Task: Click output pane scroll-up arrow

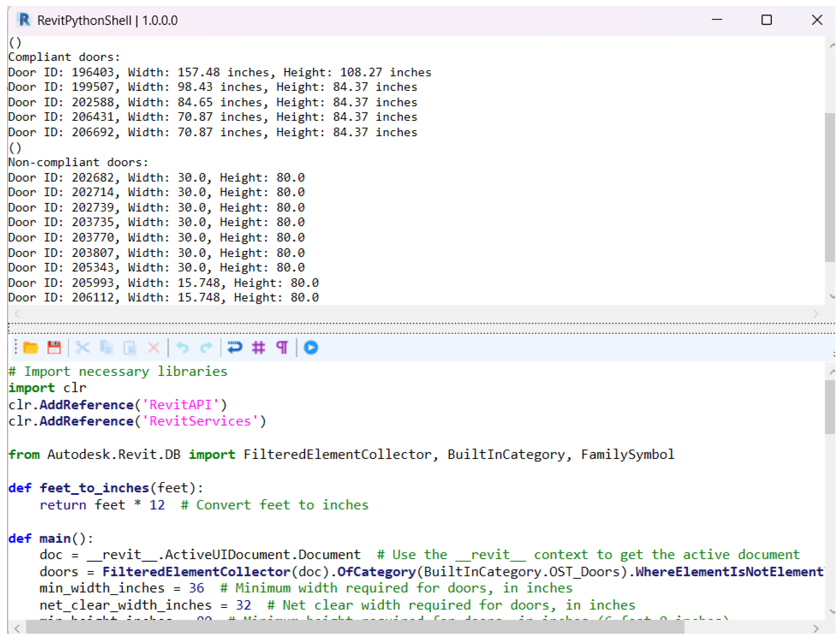Action: [832, 46]
